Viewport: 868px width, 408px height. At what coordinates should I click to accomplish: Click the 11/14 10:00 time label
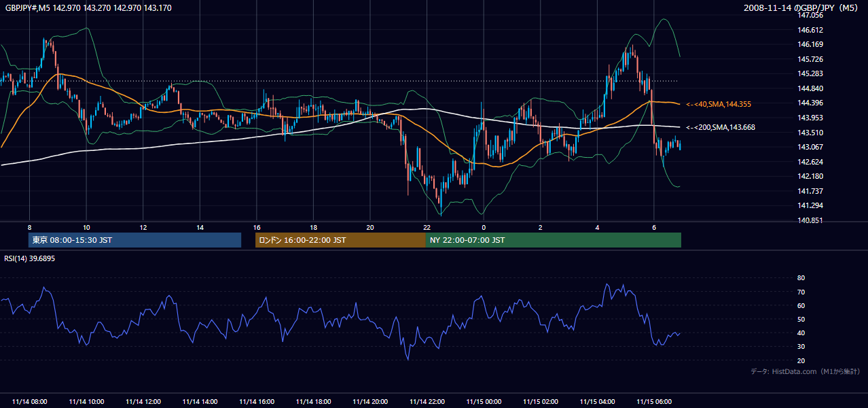pyautogui.click(x=86, y=402)
